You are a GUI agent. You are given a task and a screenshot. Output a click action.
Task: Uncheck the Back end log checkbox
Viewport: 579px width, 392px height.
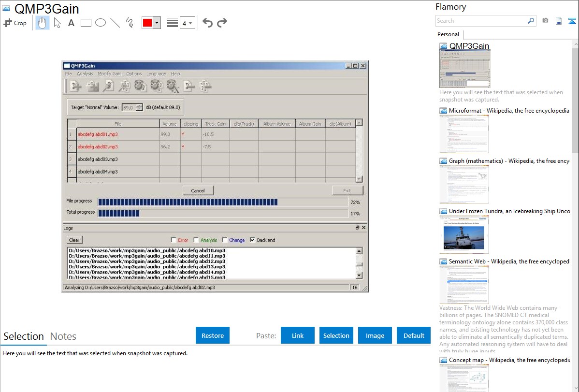coord(252,240)
